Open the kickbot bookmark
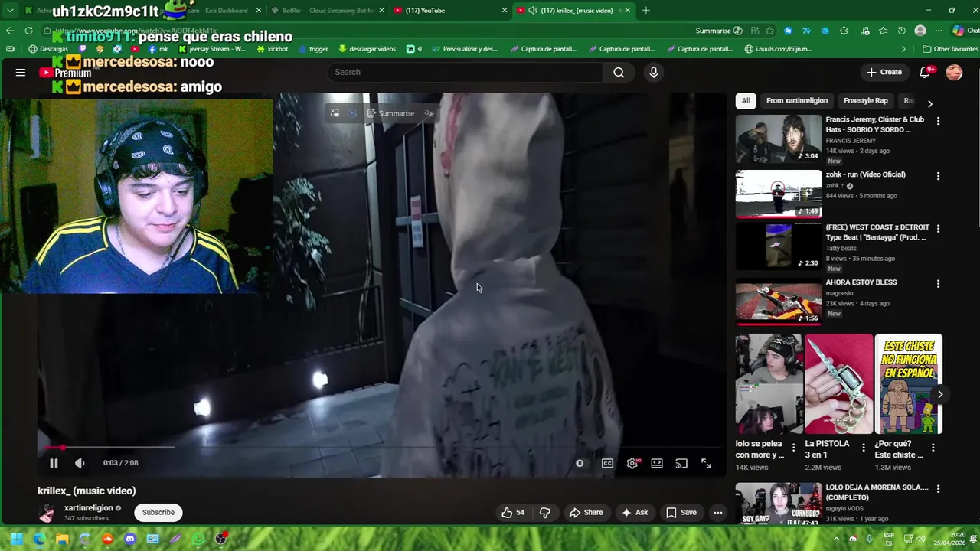This screenshot has width=980, height=551. 273,49
